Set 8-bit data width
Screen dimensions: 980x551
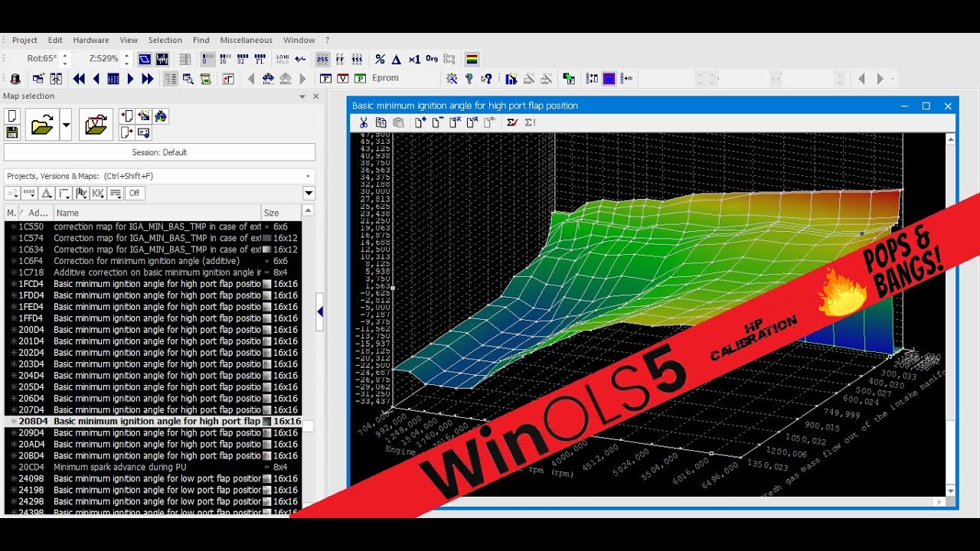pyautogui.click(x=207, y=59)
